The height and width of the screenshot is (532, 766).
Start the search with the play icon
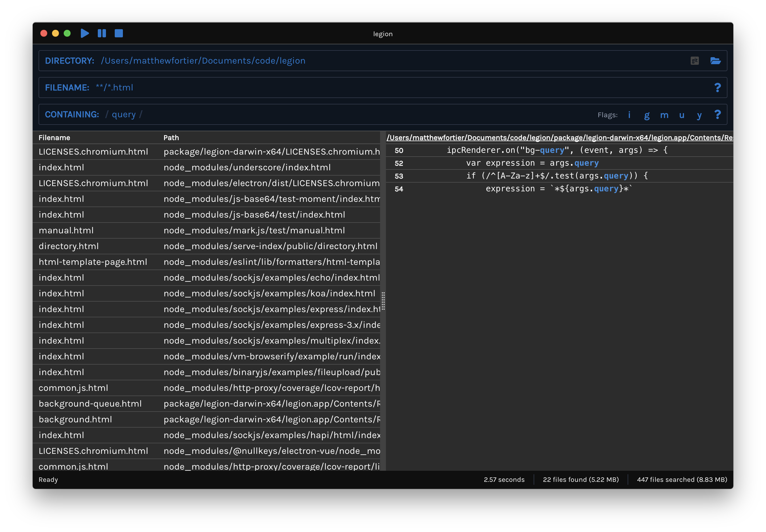[85, 33]
